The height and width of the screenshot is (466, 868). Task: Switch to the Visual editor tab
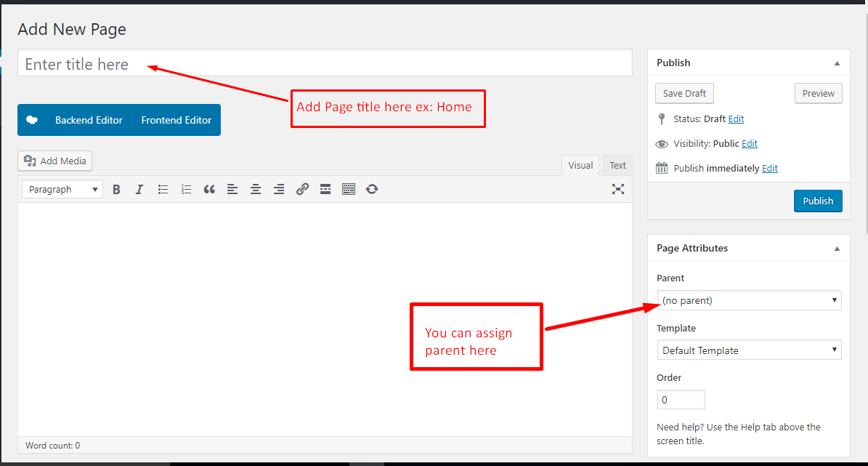coord(580,166)
